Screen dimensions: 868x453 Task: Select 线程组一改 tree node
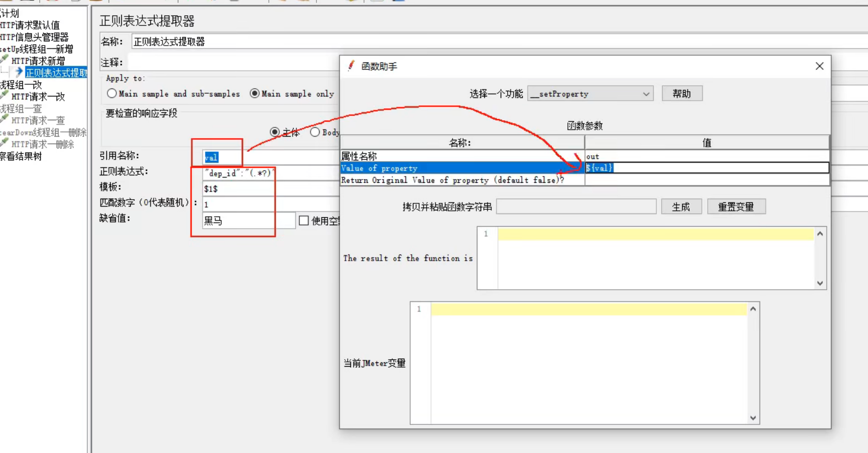click(21, 85)
